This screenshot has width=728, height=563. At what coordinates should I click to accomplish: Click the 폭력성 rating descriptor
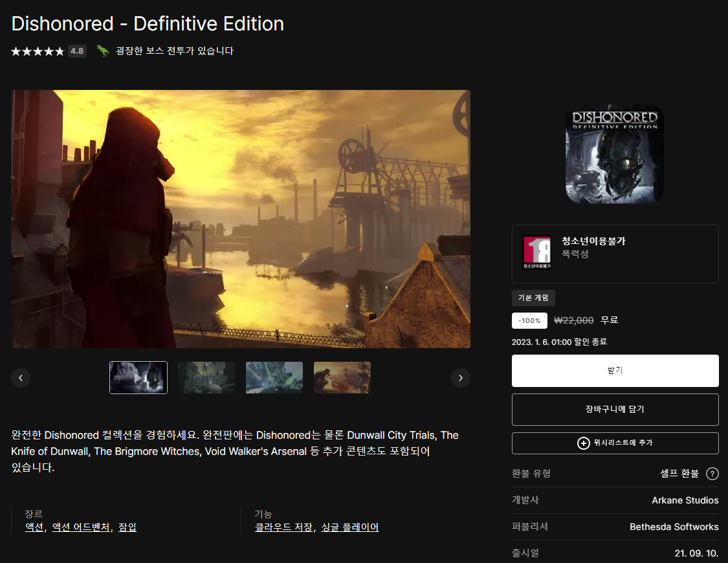[x=575, y=254]
